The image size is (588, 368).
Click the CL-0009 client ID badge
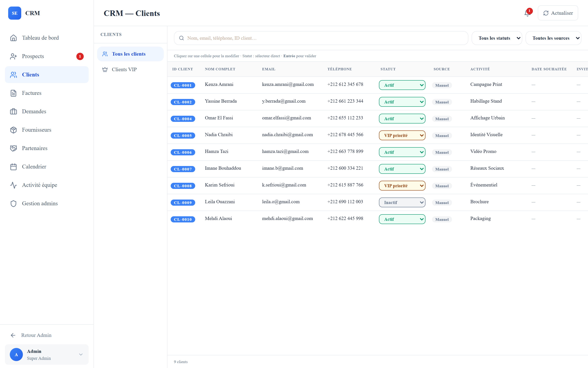(x=183, y=203)
